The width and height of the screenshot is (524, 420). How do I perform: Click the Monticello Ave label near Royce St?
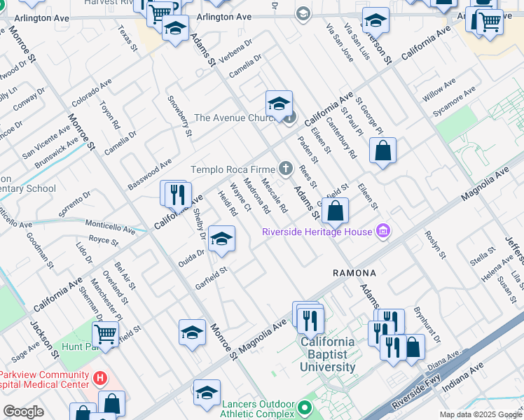[110, 227]
